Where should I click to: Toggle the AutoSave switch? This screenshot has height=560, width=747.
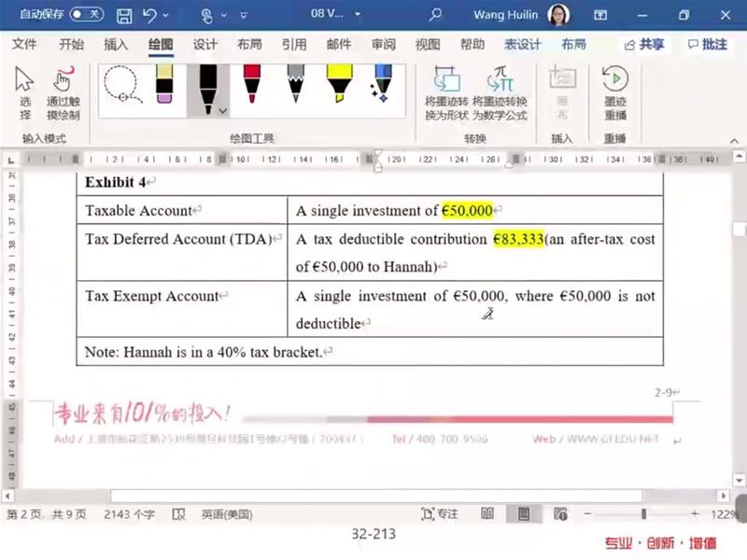(x=87, y=14)
